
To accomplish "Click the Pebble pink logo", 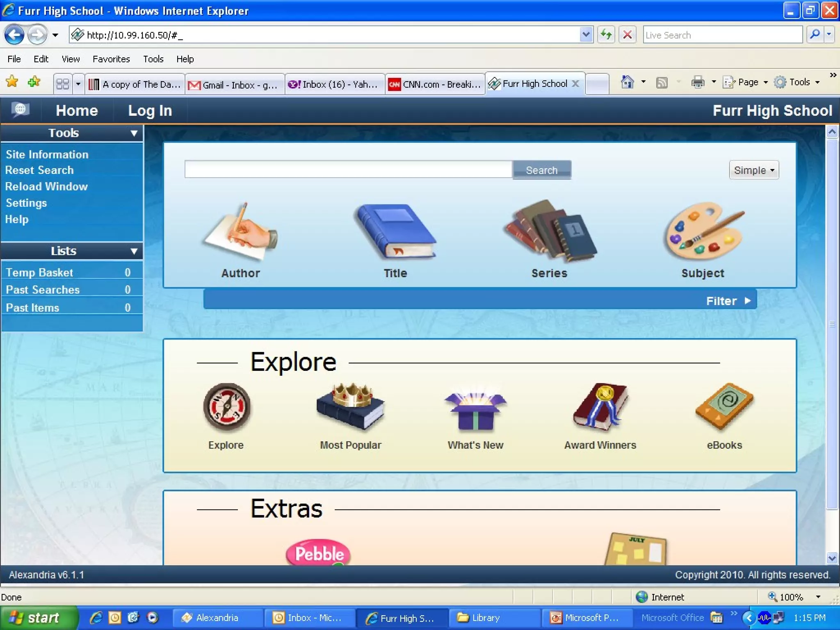I will [x=319, y=553].
